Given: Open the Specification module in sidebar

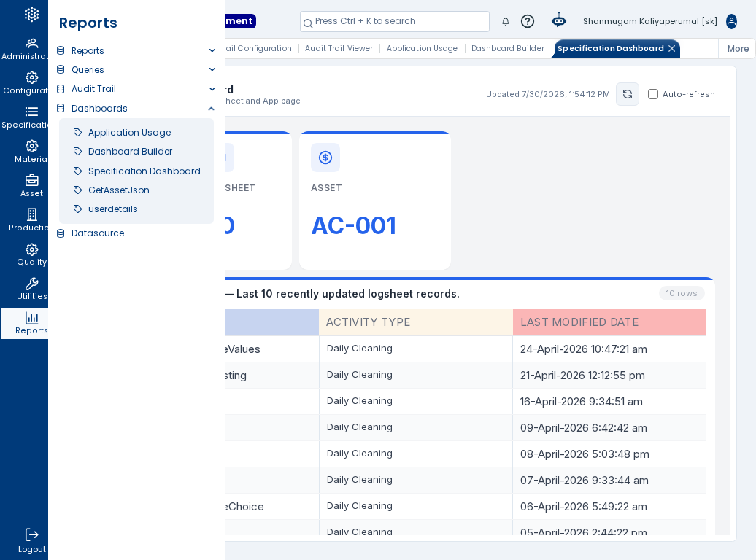Looking at the screenshot, I should coord(25,117).
